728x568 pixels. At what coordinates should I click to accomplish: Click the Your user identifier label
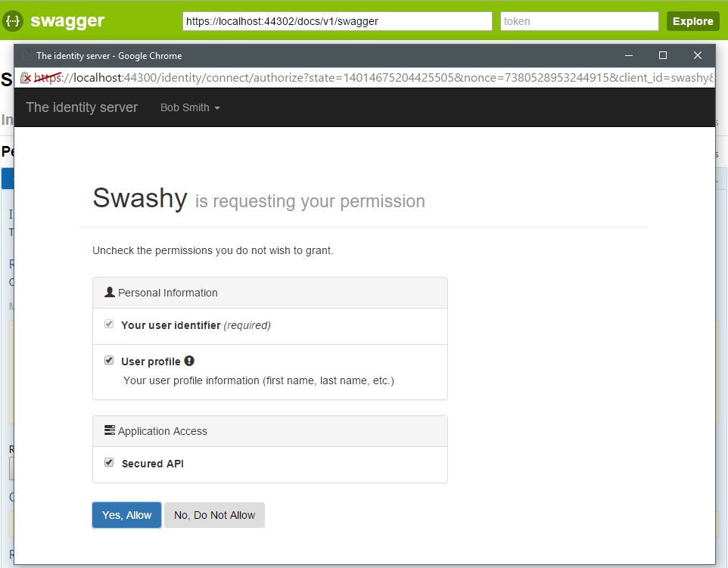click(x=171, y=325)
